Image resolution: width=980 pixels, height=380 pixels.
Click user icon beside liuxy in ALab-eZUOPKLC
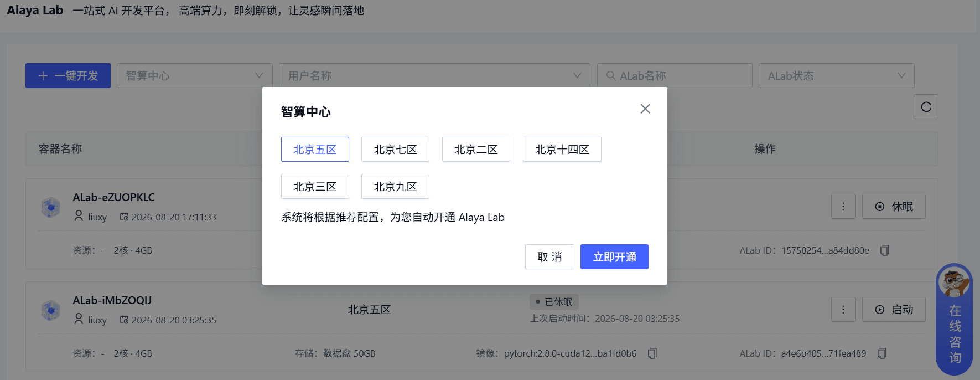(x=79, y=216)
